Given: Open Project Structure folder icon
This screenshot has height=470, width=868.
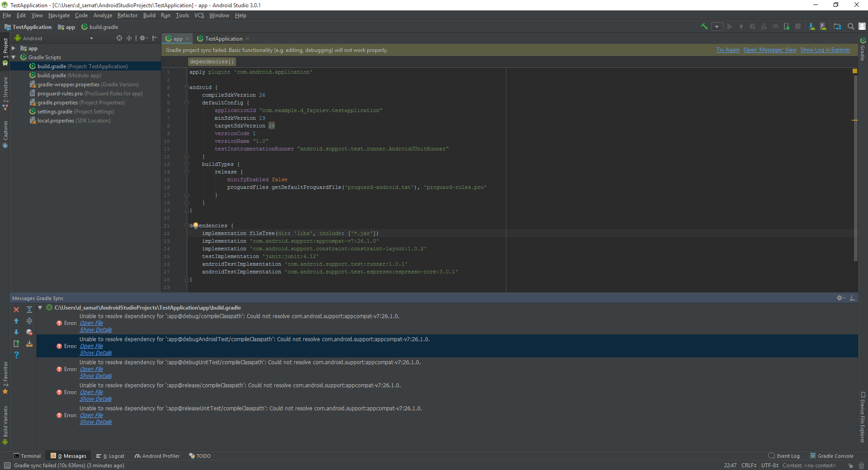Looking at the screenshot, I should pyautogui.click(x=837, y=27).
